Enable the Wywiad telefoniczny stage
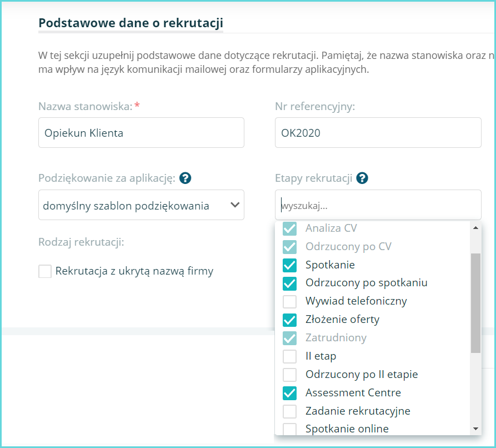 click(289, 301)
